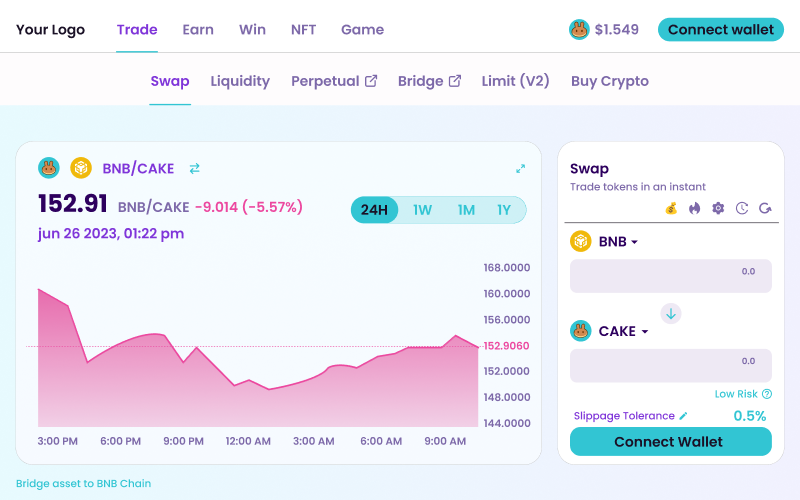Click the flame icon in Swap panel
This screenshot has height=500, width=800.
click(x=694, y=208)
